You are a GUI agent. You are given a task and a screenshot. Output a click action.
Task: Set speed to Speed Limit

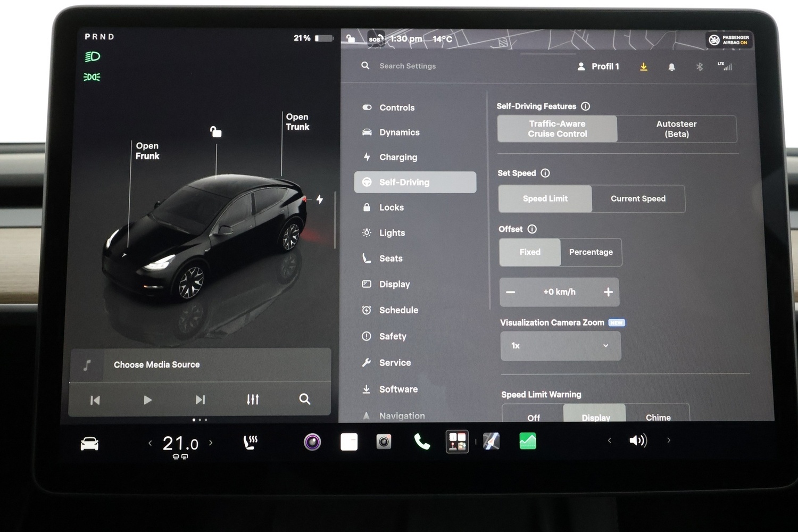(545, 198)
